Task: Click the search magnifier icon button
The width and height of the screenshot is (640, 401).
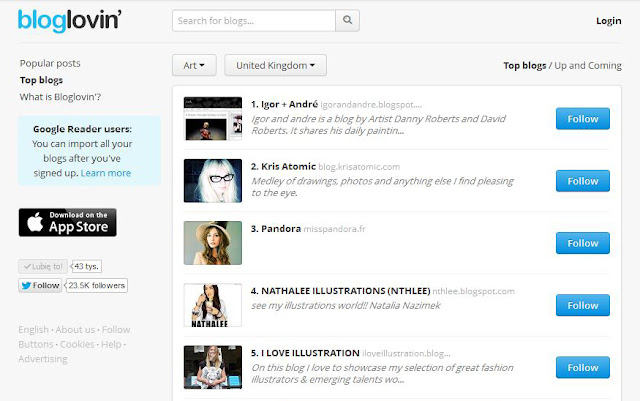Action: coord(347,20)
